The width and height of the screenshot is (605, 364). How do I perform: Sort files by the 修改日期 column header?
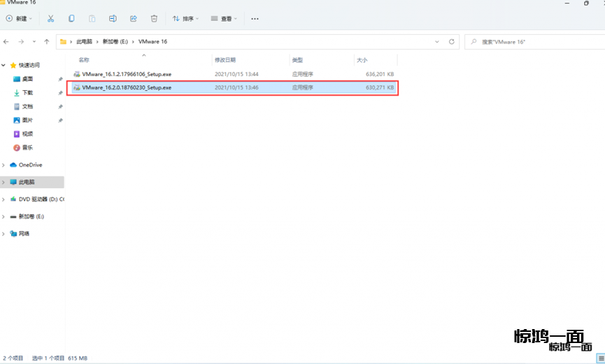(225, 60)
